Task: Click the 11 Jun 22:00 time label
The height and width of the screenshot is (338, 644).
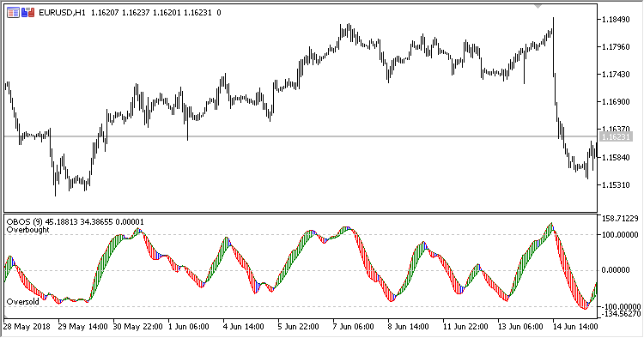Action: pos(465,327)
